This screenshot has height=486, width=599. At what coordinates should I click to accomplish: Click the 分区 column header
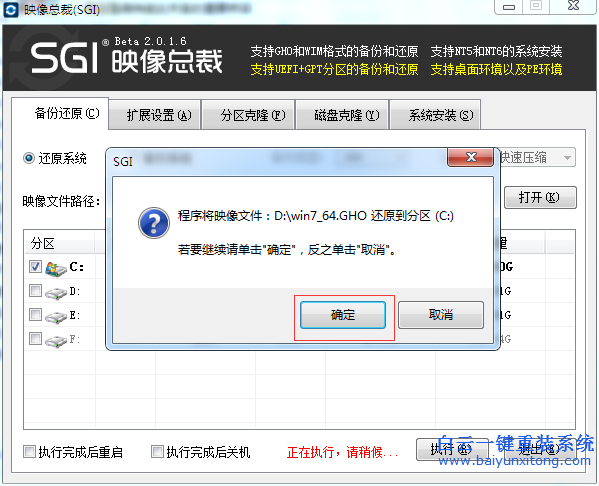60,243
